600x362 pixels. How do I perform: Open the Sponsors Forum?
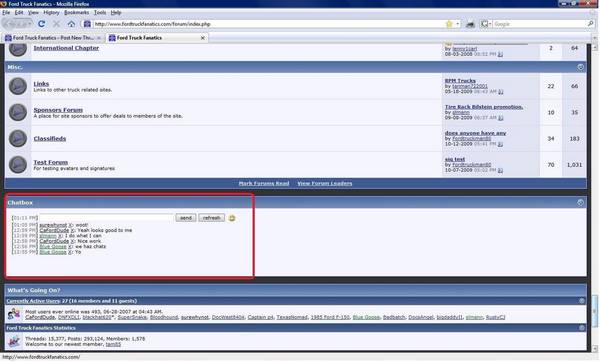point(58,109)
